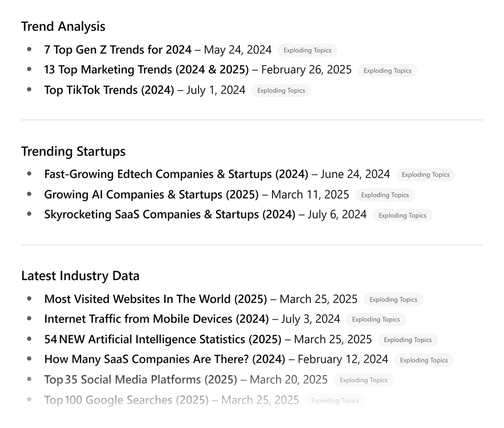
Task: Click Exploding Topics tag beside TikTok Trends
Action: (281, 91)
